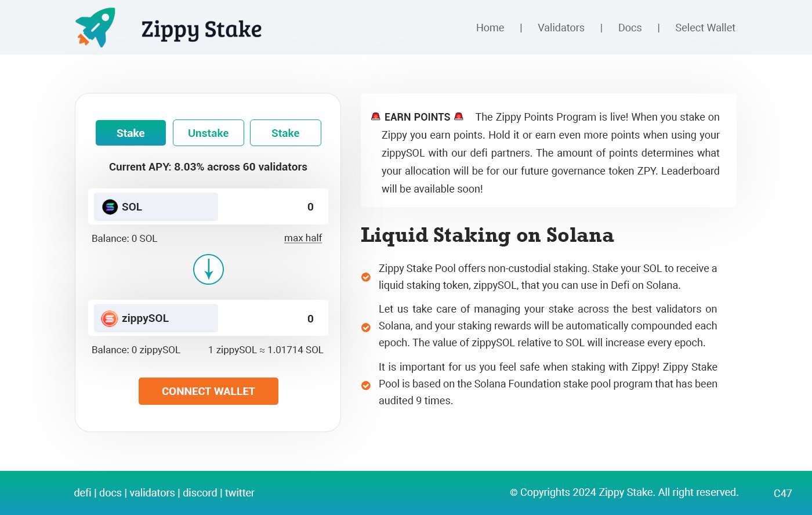The image size is (812, 515).
Task: Click the down arrow swap circle icon
Action: click(208, 270)
